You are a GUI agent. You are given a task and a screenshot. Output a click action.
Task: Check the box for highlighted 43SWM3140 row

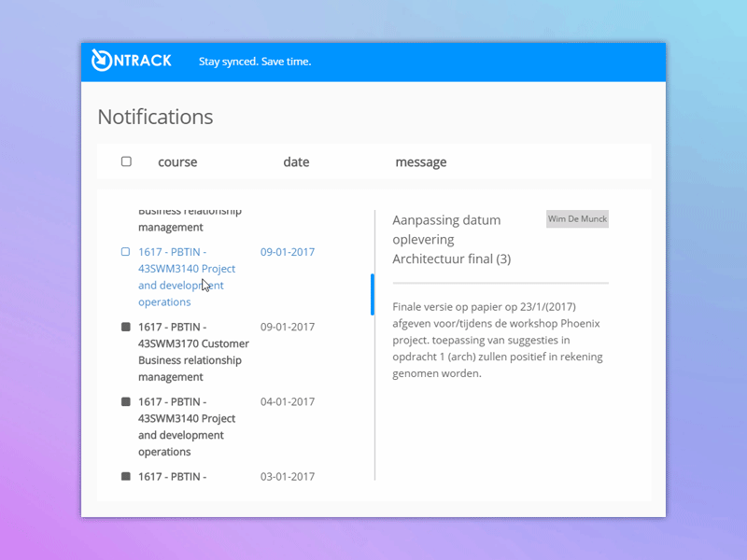click(x=126, y=252)
